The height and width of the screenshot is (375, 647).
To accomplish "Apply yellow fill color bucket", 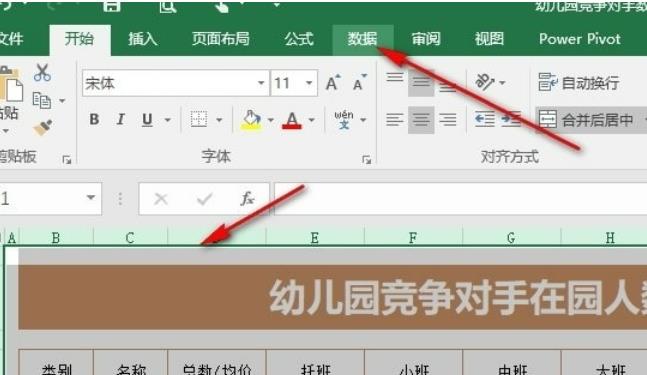I will pyautogui.click(x=251, y=120).
